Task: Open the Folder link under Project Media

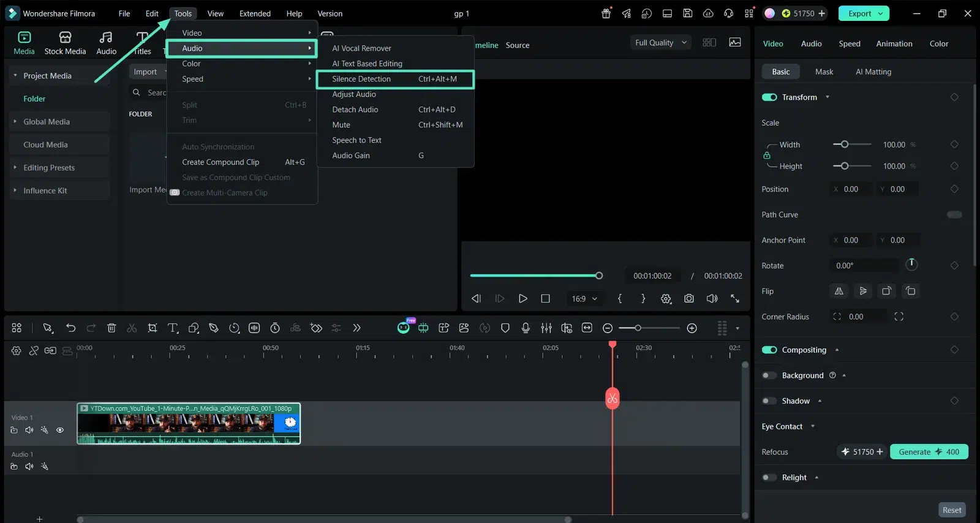Action: click(34, 99)
